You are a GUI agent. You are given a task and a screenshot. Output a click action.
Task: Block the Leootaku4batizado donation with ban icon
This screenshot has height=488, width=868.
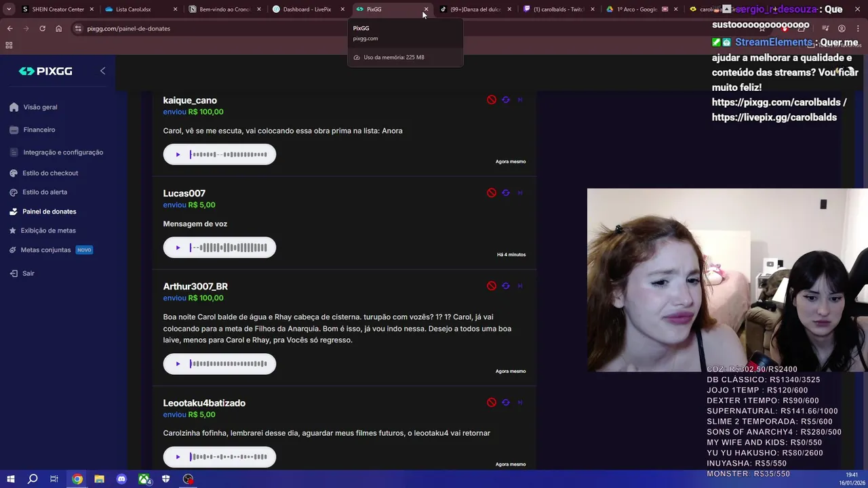click(492, 403)
